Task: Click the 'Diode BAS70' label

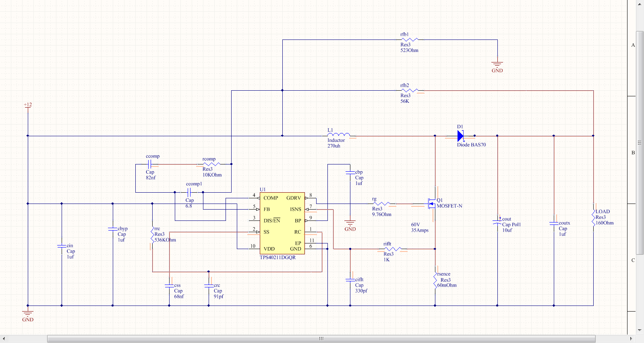Action: point(471,145)
